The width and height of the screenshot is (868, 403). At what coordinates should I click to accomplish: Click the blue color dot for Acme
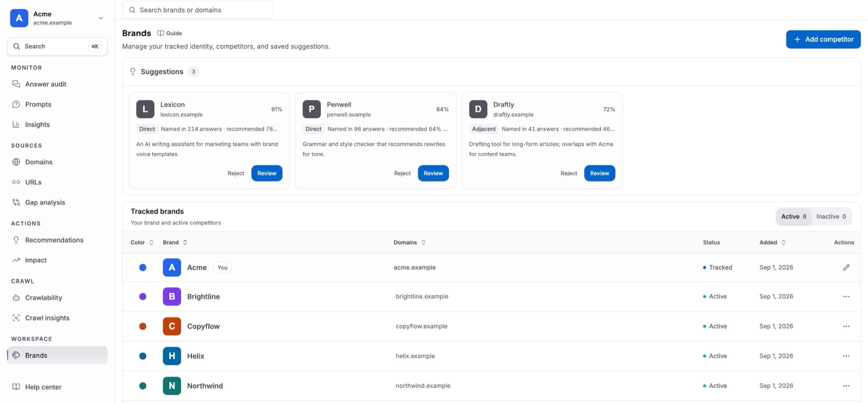[142, 268]
